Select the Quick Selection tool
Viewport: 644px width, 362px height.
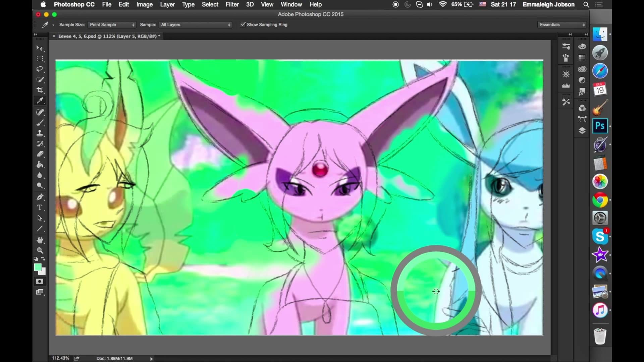[40, 80]
